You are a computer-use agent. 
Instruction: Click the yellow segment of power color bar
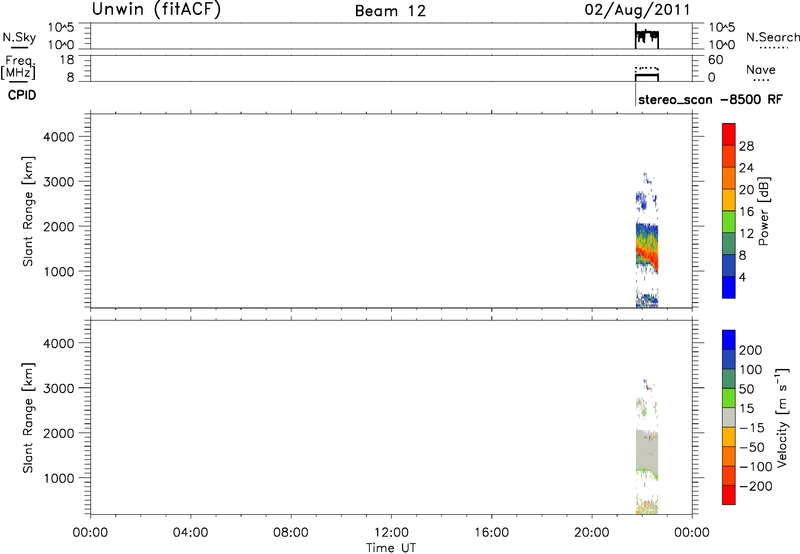pyautogui.click(x=729, y=199)
